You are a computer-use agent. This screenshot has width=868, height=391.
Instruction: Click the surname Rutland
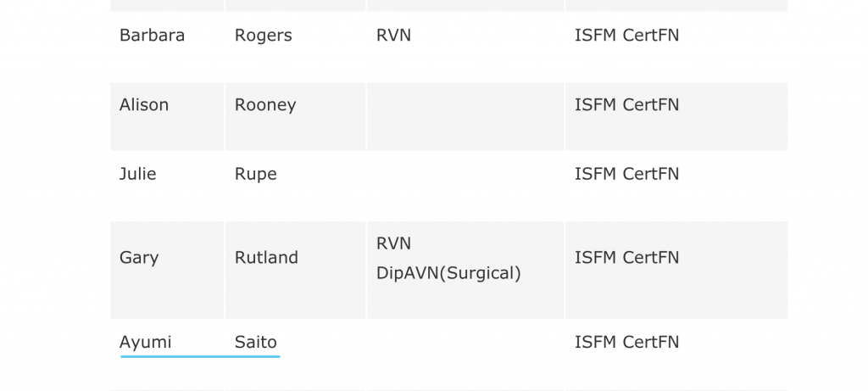point(266,258)
